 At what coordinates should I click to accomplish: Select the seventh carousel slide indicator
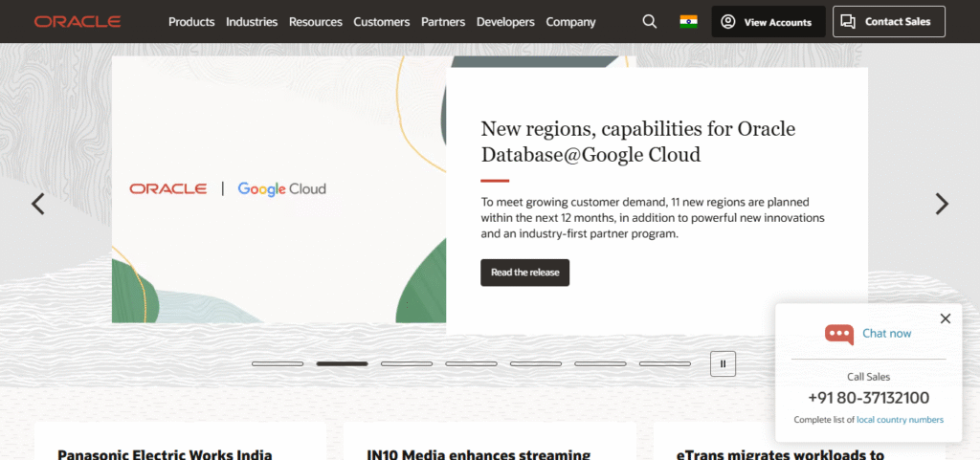pos(665,363)
